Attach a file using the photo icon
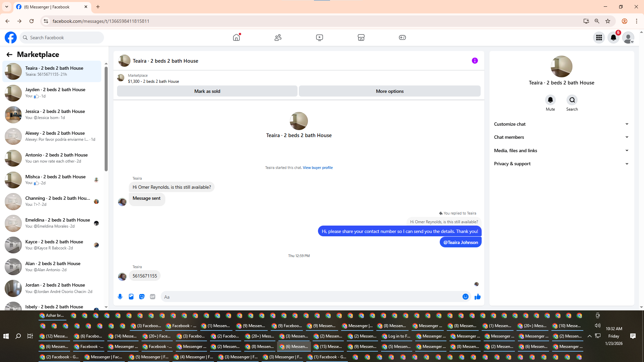 (131, 297)
